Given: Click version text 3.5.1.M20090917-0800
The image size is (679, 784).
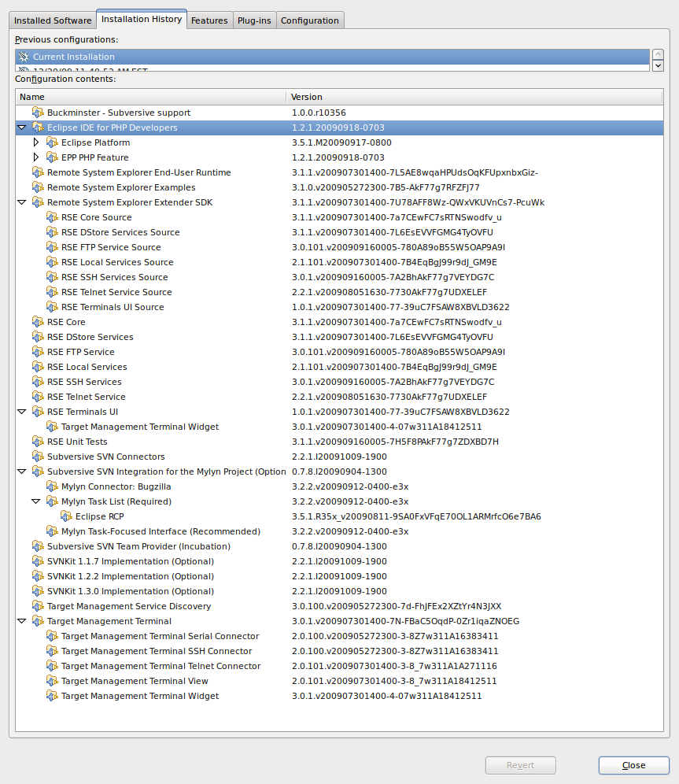Looking at the screenshot, I should click(x=341, y=142).
